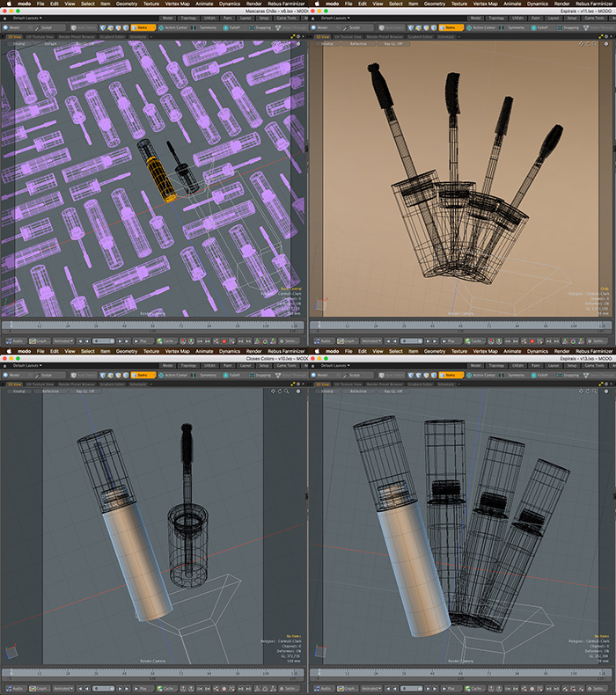Screen dimensions: 616x695
Task: Select Items mode in the Closes Colors window
Action: (142, 374)
